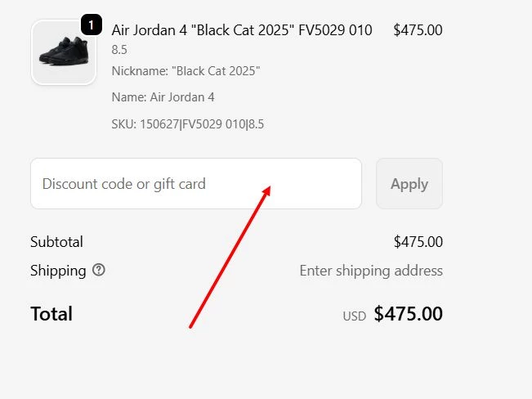Select the item price at top right
Viewport: 532px width, 399px height.
[x=418, y=30]
